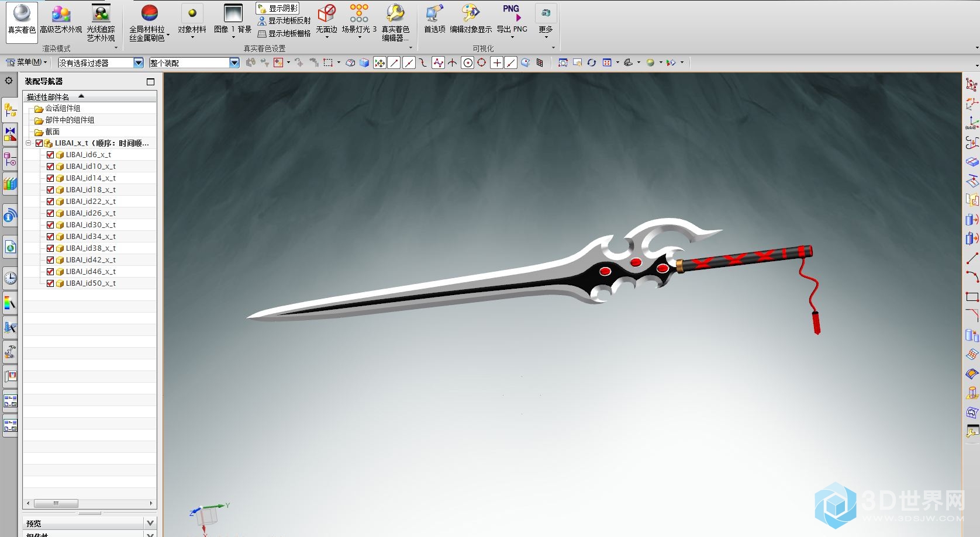Open the 图像 1 背景 background setting
Image resolution: width=980 pixels, height=537 pixels.
coord(232,22)
